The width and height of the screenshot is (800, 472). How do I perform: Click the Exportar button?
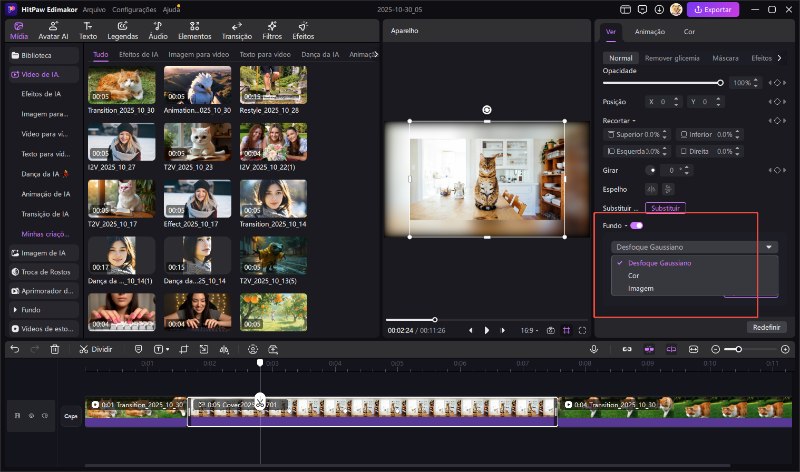click(713, 9)
